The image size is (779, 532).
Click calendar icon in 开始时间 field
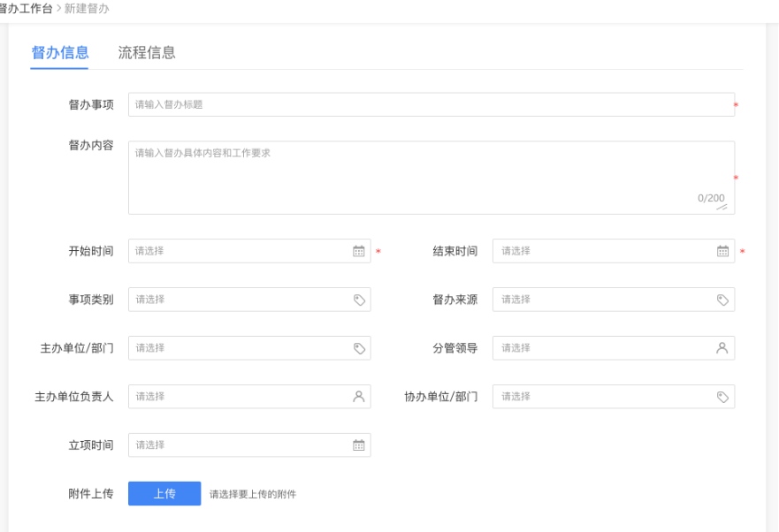click(x=359, y=251)
